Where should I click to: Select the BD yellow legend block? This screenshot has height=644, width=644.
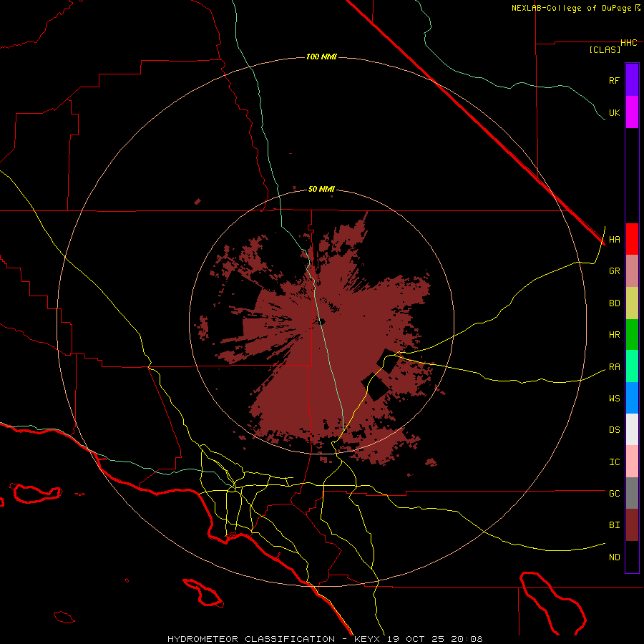(632, 303)
